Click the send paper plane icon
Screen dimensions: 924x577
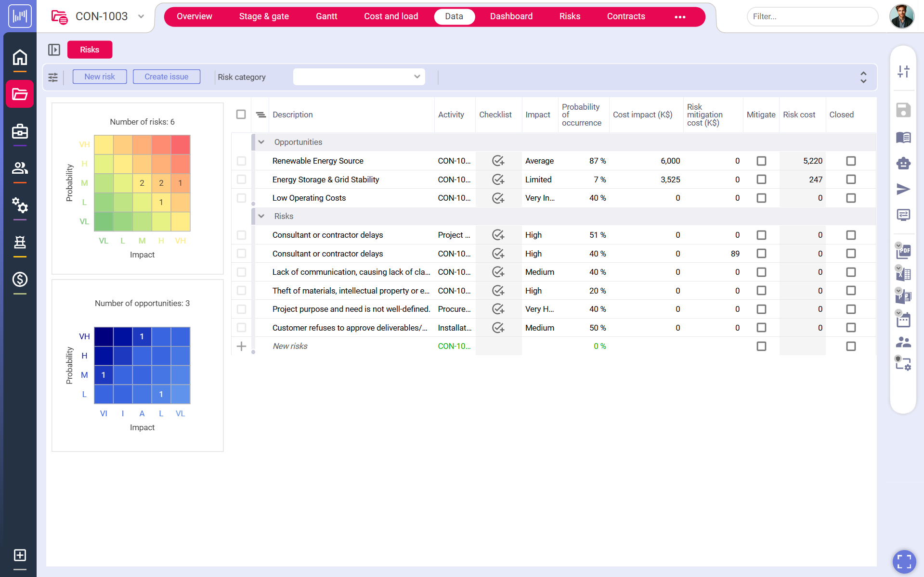(x=903, y=189)
